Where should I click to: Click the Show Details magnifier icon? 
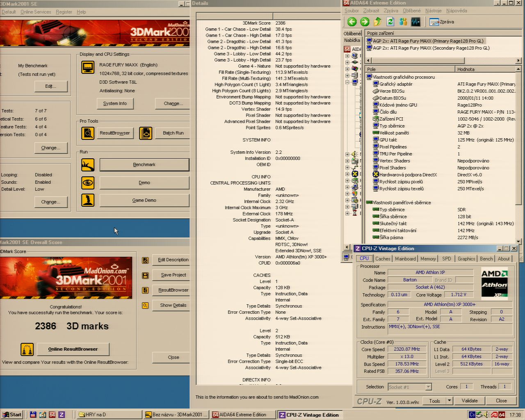coord(145,306)
